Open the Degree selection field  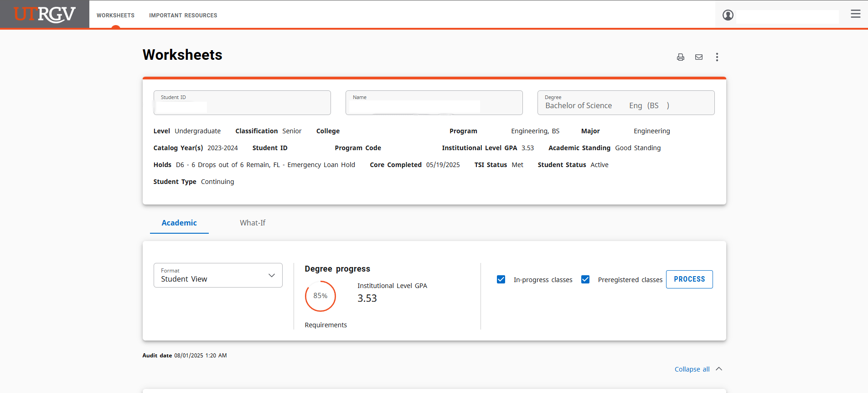(625, 103)
